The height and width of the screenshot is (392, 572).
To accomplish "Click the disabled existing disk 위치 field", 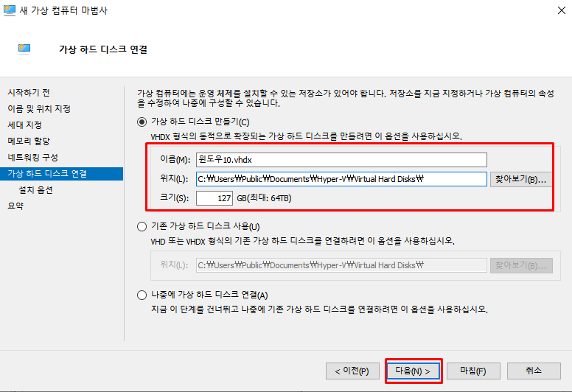I will 341,265.
